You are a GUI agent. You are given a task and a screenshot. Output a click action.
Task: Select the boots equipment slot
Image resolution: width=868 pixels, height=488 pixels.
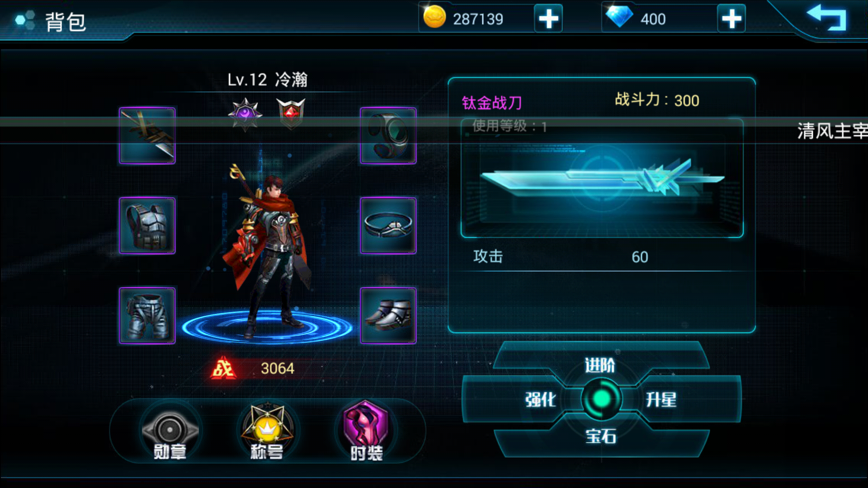click(388, 315)
